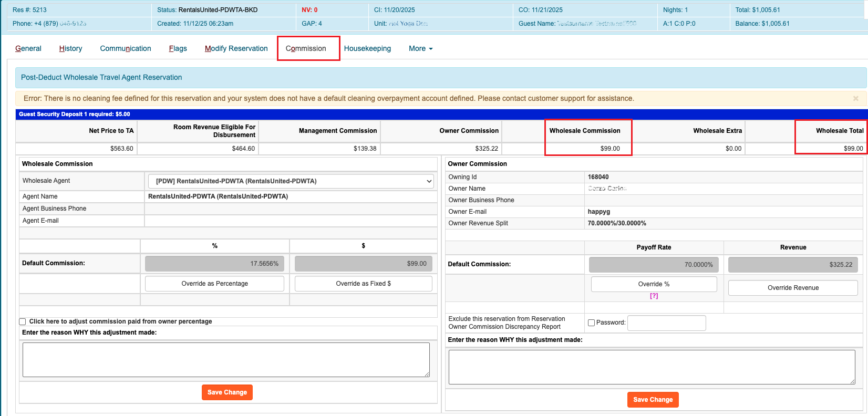Open the Housekeeping tab
The image size is (868, 416).
tap(367, 48)
